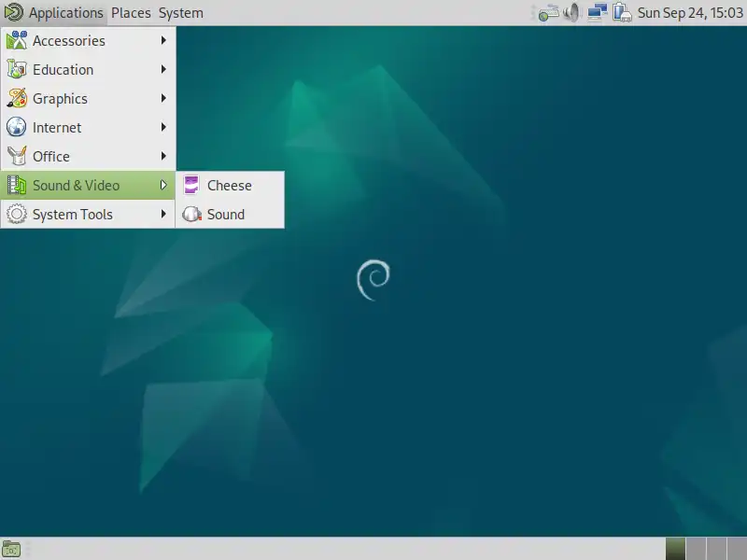Expand Internet submenu via its arrow

(x=163, y=127)
